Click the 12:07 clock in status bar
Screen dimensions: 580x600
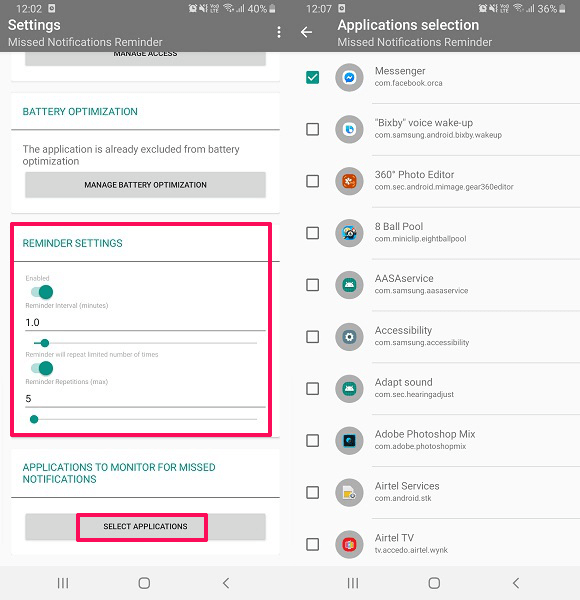(x=319, y=8)
